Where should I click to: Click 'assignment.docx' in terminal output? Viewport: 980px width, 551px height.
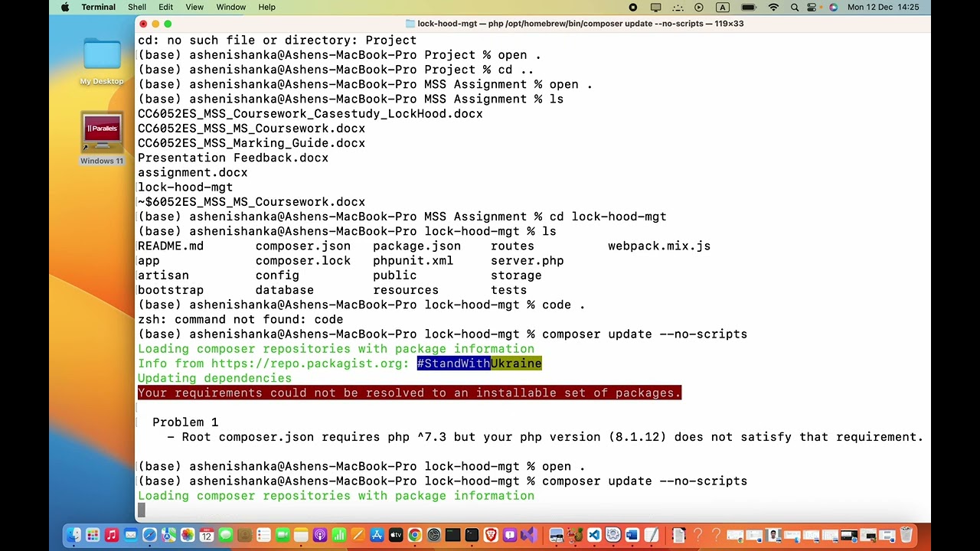(x=193, y=173)
